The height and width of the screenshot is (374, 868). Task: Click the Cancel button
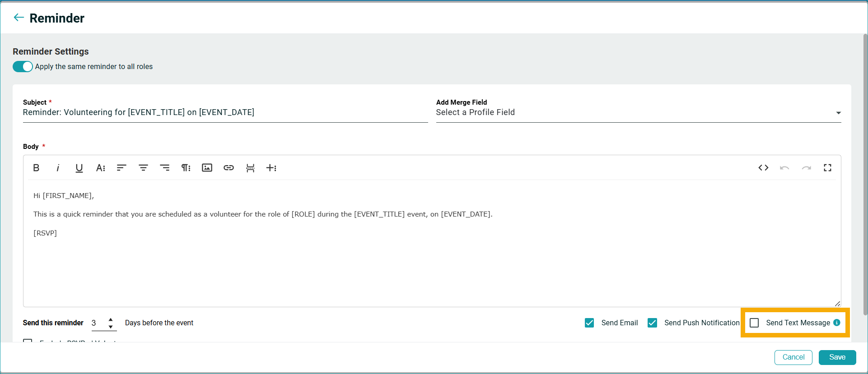(793, 357)
